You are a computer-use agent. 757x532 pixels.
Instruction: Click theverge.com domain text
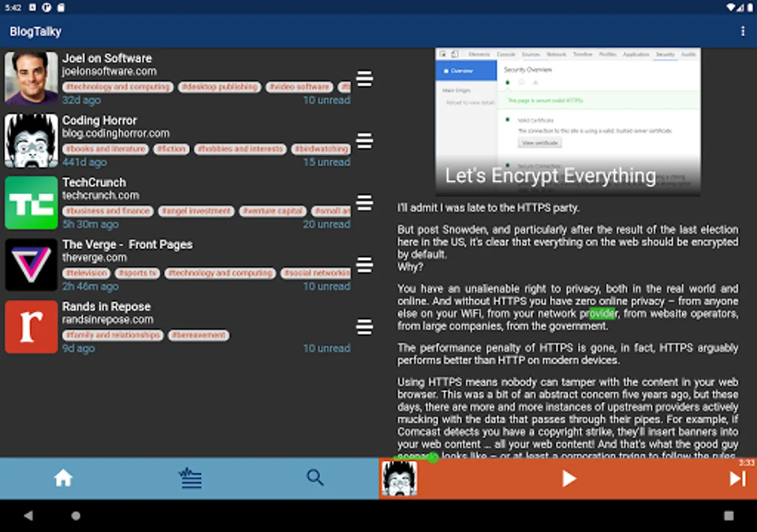95,258
